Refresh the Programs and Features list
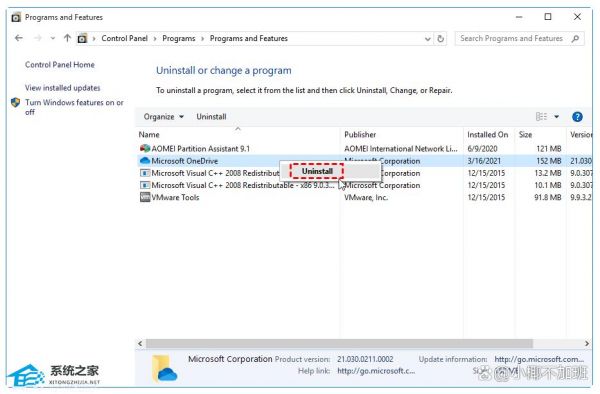600x394 pixels. tap(440, 39)
